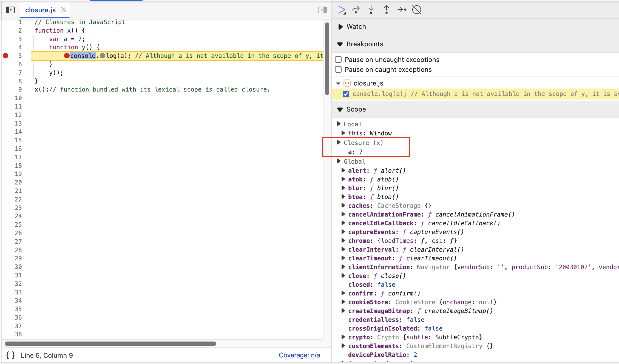This screenshot has width=619, height=364.
Task: Hide the debugger sidebar icon
Action: [322, 10]
